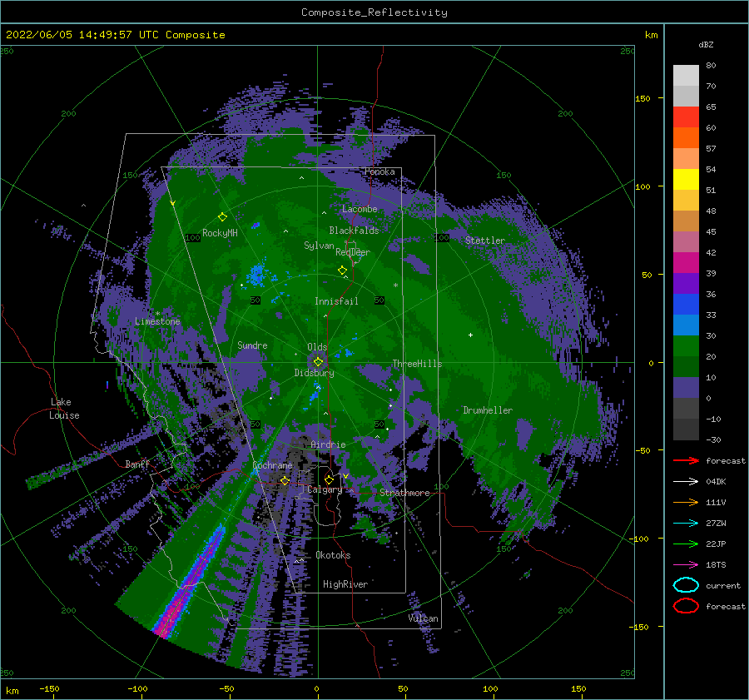The image size is (749, 700).
Task: Click the Strathmore map label
Action: [x=404, y=493]
